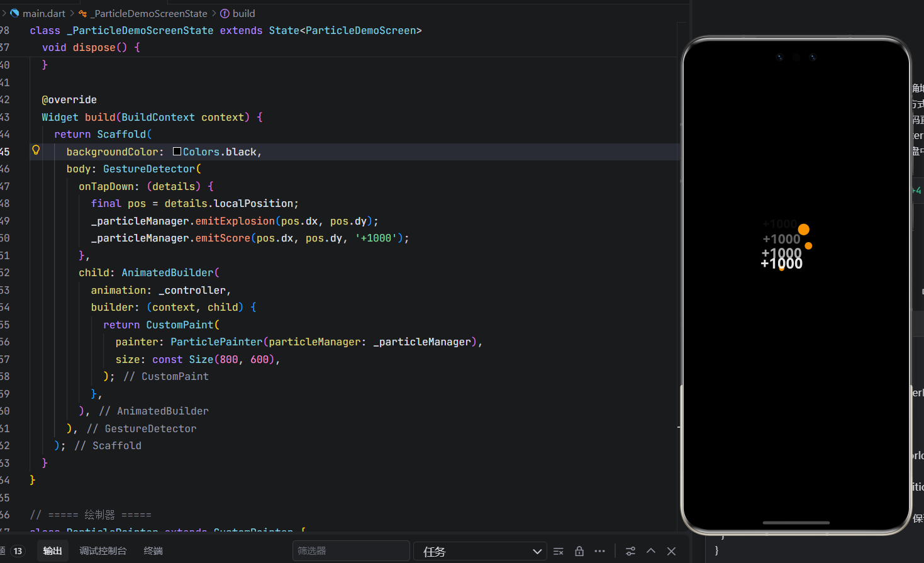This screenshot has width=924, height=563.
Task: Click the // AnimatedBuilder closing label
Action: pos(153,411)
